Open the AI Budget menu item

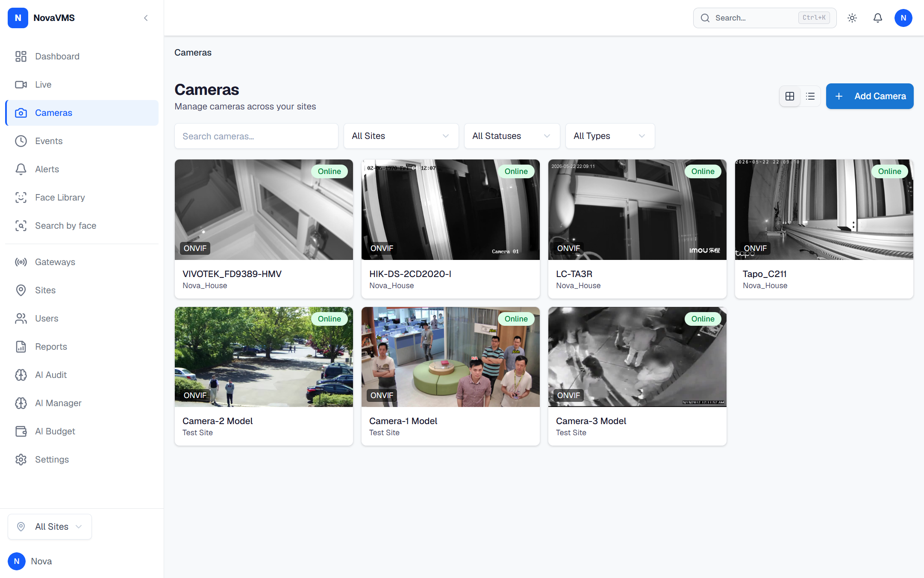(x=82, y=431)
